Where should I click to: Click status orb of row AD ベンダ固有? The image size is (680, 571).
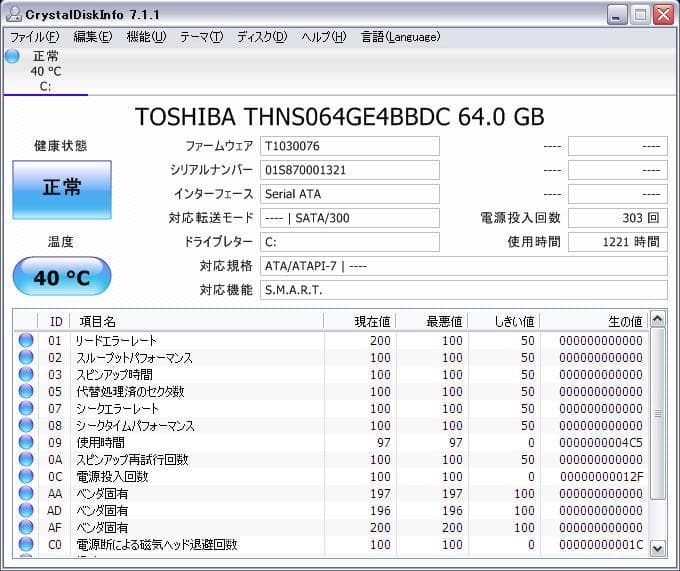[26, 510]
